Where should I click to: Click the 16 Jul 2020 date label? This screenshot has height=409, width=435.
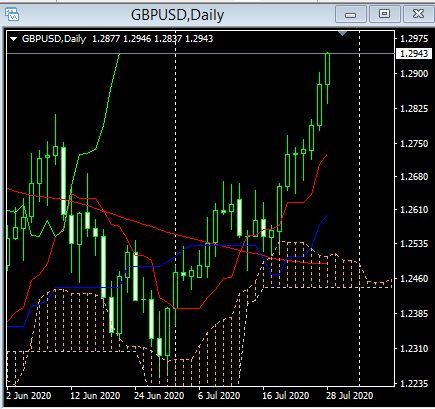286,396
